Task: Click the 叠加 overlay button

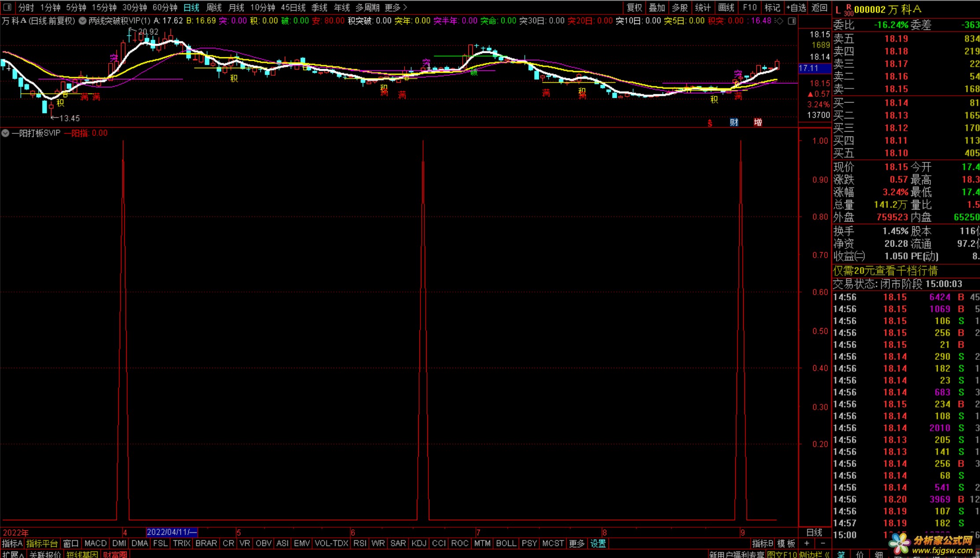Action: click(657, 7)
